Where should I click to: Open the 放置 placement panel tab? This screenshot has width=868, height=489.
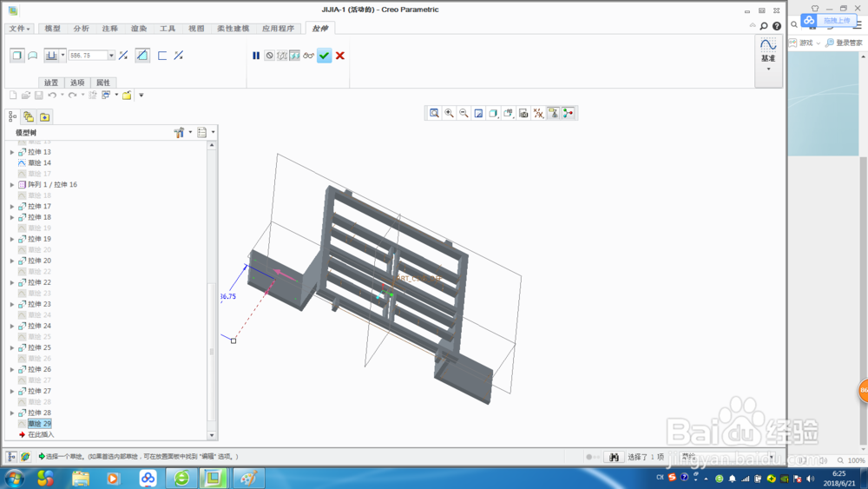click(51, 83)
